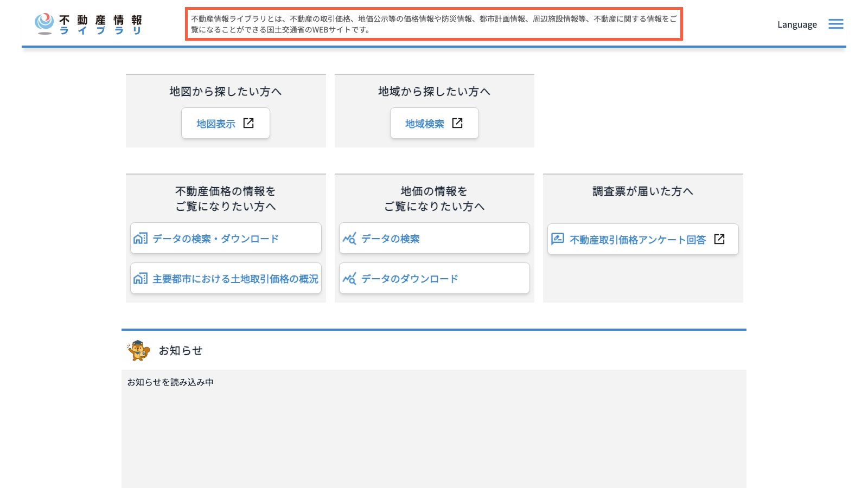
Task: Open データの検索・ダウンロード link
Action: point(226,238)
